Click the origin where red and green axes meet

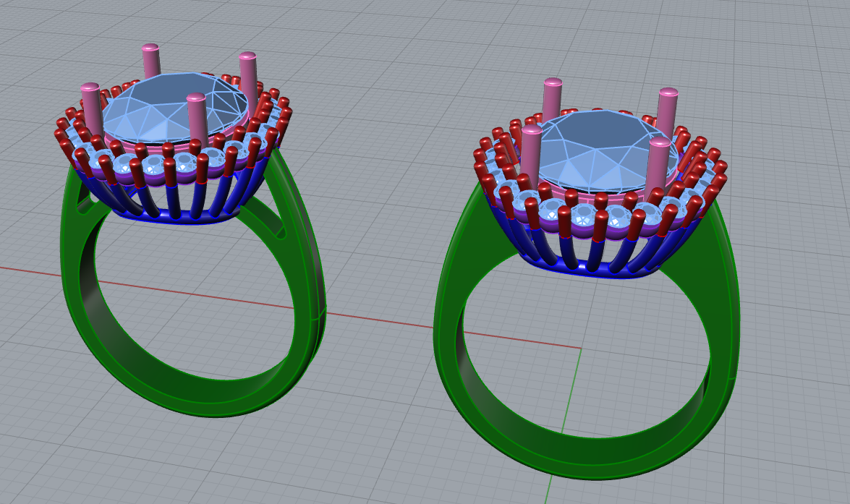(x=581, y=349)
